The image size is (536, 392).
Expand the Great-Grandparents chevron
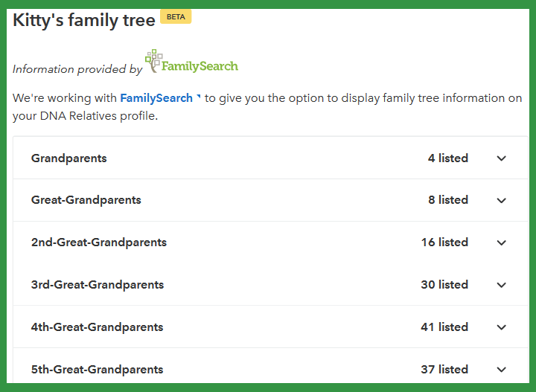(501, 200)
